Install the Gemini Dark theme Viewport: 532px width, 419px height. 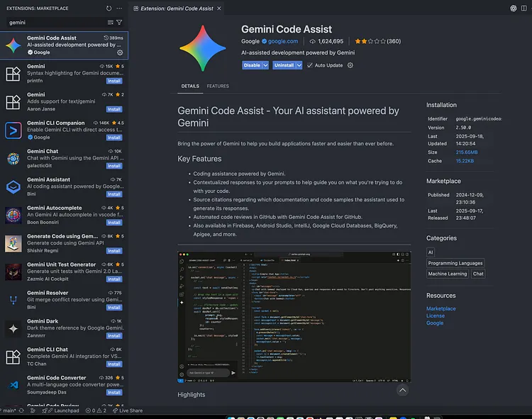click(114, 335)
